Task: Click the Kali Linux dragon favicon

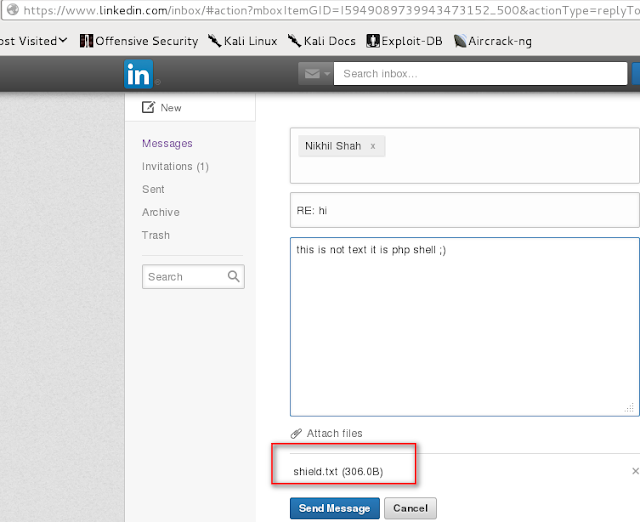Action: click(214, 41)
